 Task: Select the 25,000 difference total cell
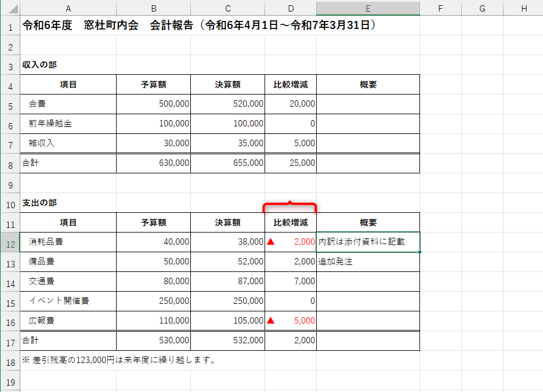pyautogui.click(x=291, y=164)
